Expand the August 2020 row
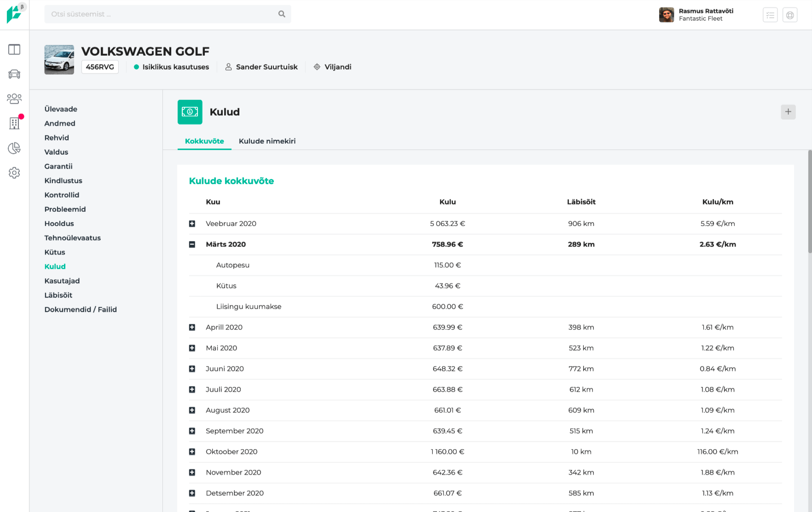 coord(192,410)
